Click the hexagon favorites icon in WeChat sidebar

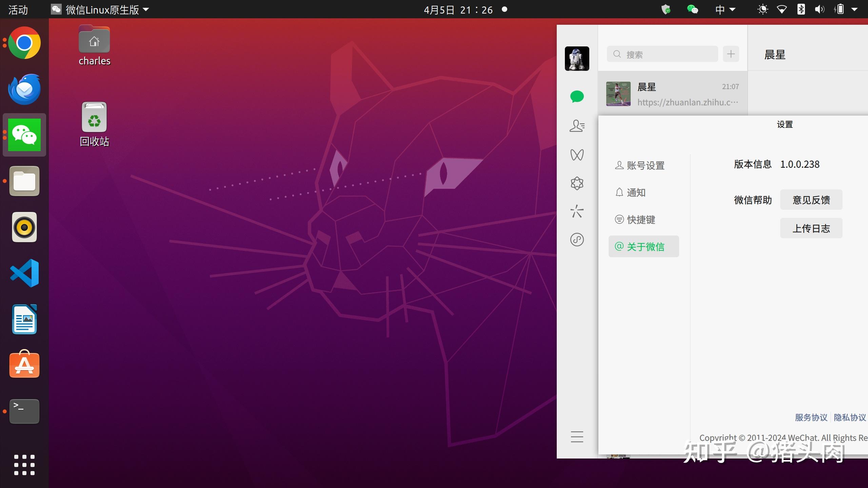(x=577, y=183)
